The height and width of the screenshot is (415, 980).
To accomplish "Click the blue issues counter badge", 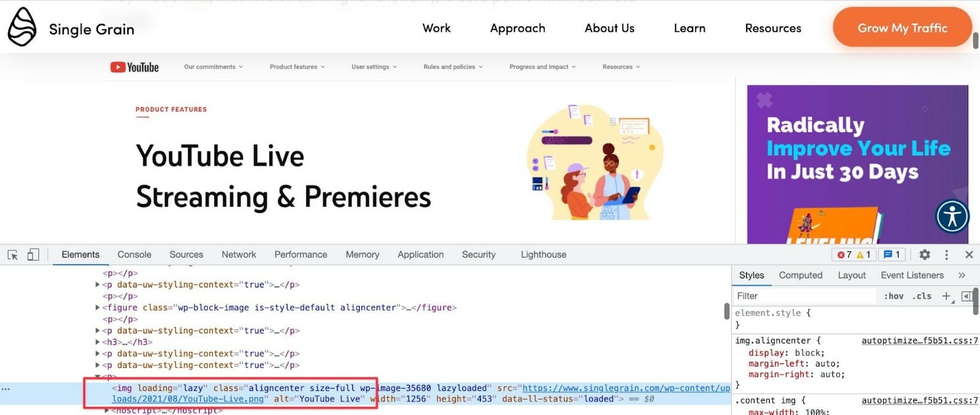I will (x=892, y=255).
